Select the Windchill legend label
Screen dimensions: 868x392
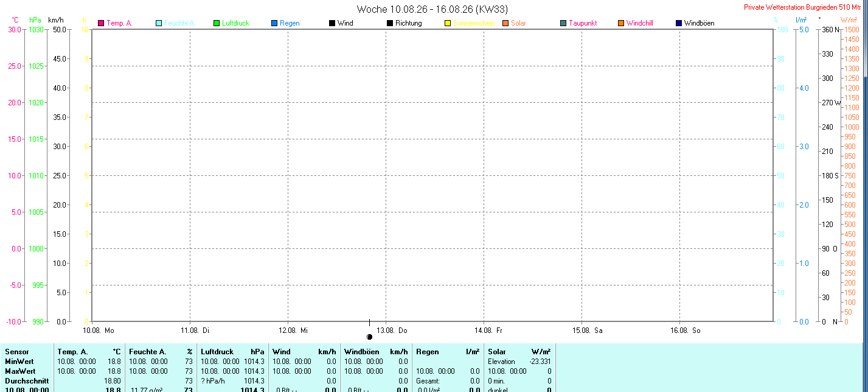point(640,23)
